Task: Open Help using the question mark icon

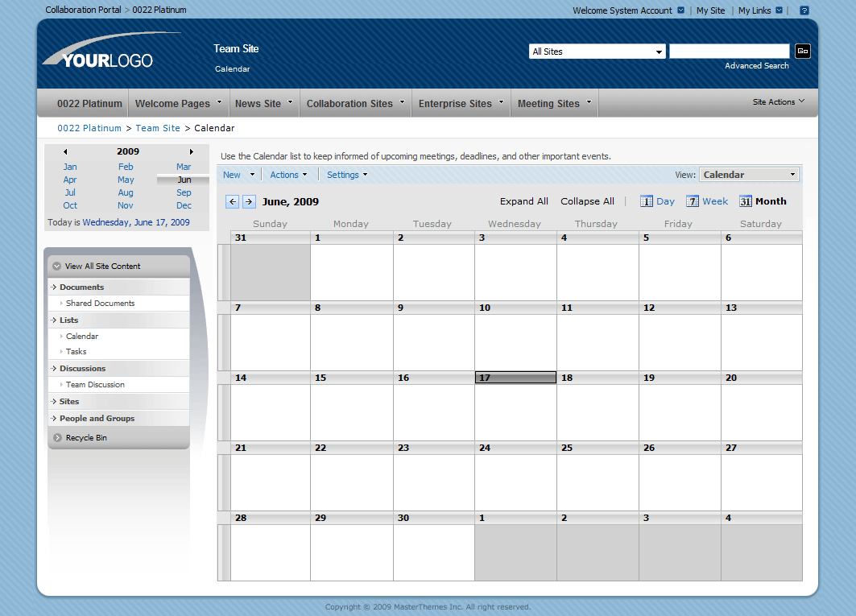Action: pos(803,10)
